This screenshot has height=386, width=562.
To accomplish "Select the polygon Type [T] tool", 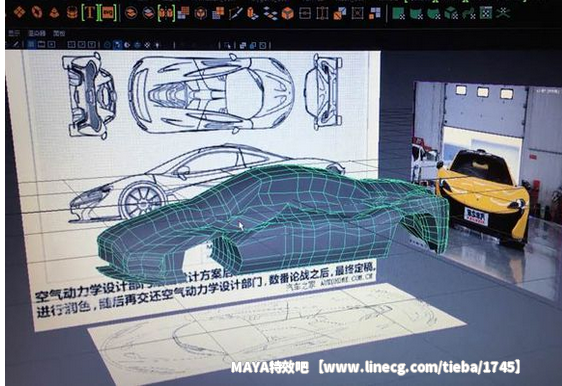I will click(x=90, y=13).
